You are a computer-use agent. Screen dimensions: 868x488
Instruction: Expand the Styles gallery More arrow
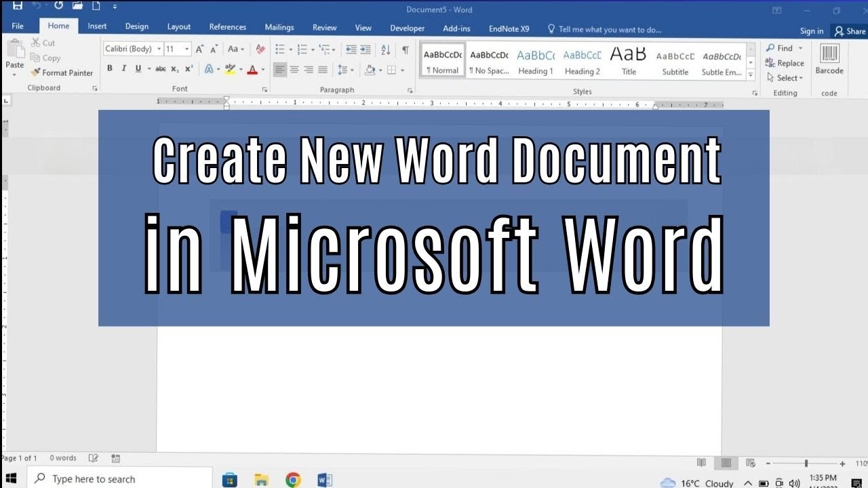pyautogui.click(x=751, y=73)
